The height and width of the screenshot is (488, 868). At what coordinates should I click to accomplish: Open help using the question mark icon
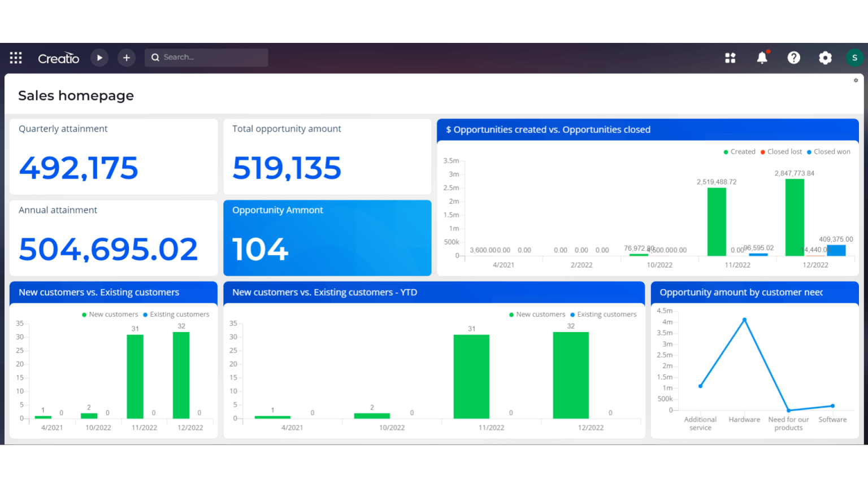[793, 57]
